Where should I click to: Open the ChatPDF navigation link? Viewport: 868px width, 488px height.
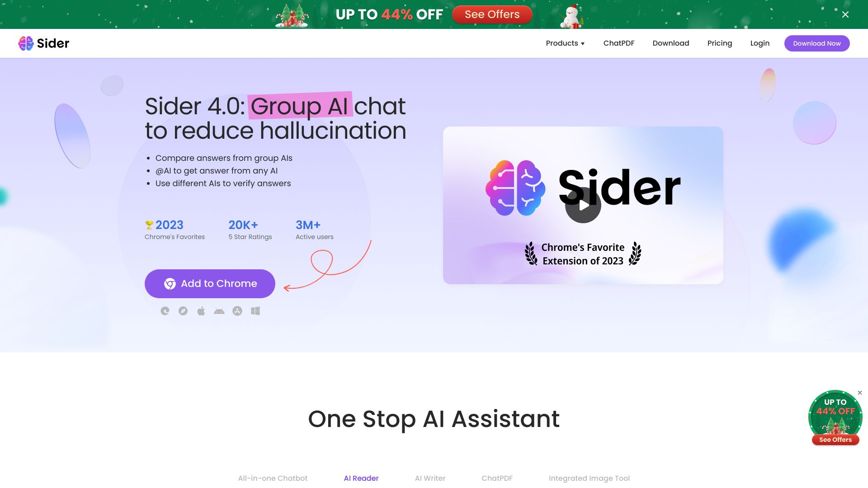click(619, 43)
